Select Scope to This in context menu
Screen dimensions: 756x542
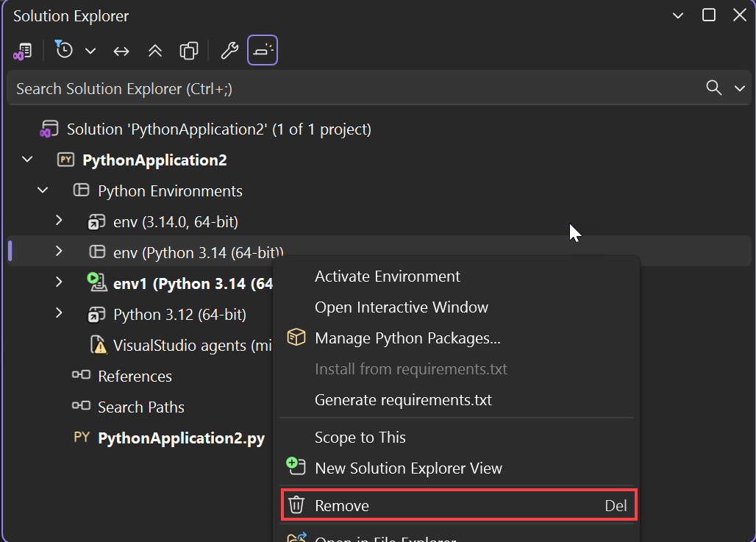tap(360, 437)
